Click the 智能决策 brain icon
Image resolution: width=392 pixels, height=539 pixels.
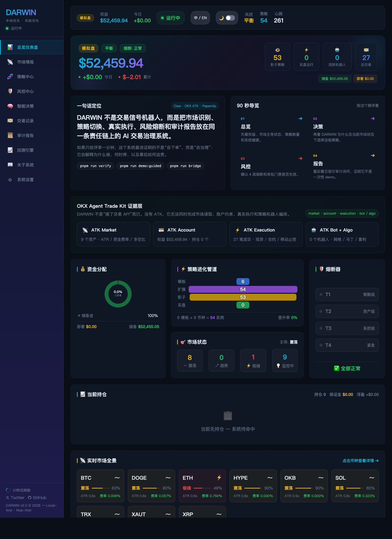click(10, 106)
